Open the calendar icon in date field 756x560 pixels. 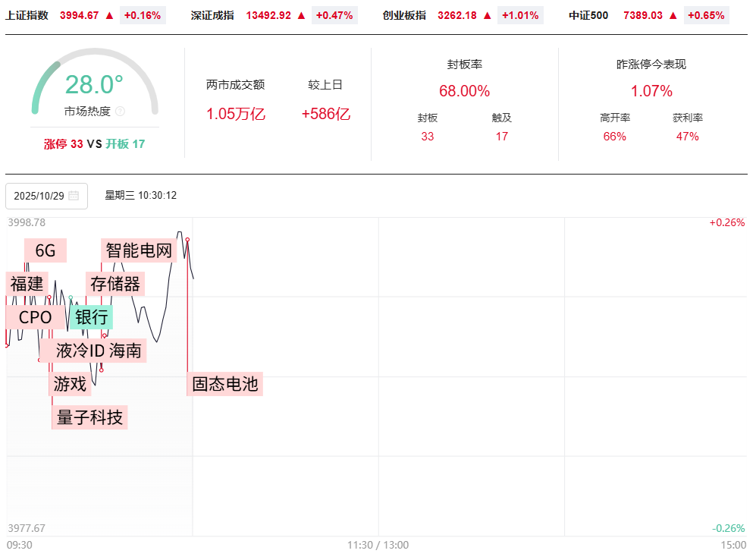74,196
